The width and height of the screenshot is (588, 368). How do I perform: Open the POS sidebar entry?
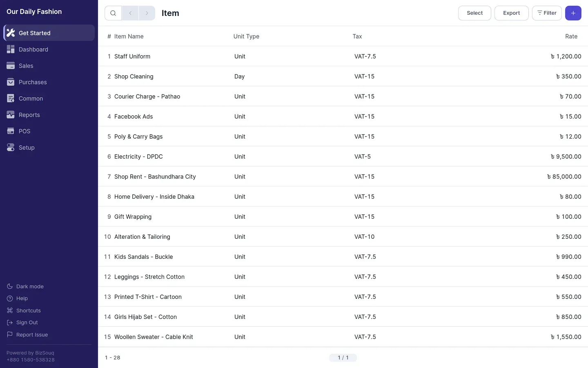click(49, 131)
